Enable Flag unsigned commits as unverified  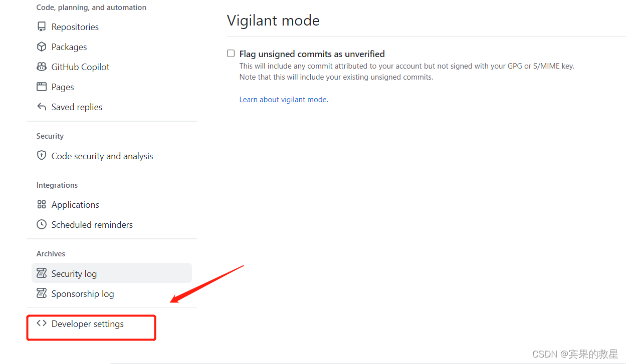[231, 53]
